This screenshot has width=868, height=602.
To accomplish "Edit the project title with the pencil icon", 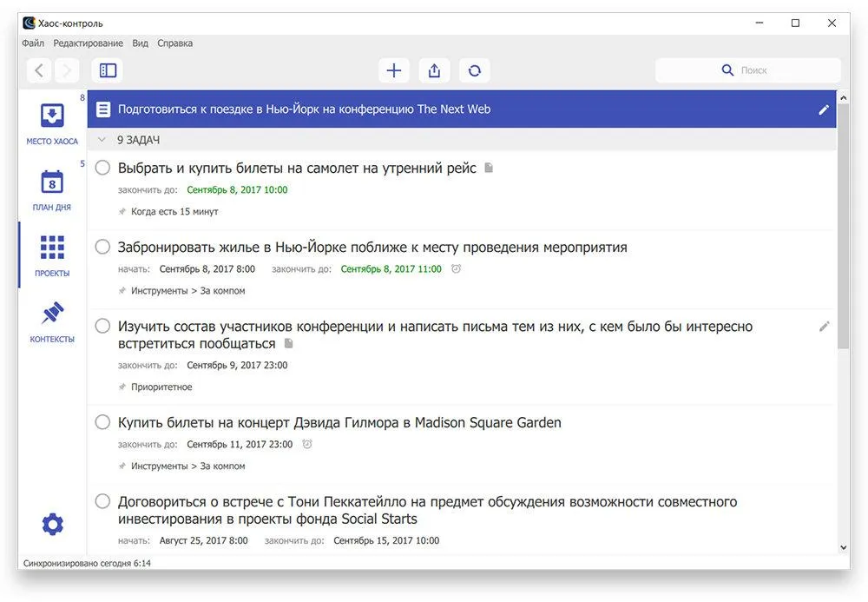I will pyautogui.click(x=824, y=109).
